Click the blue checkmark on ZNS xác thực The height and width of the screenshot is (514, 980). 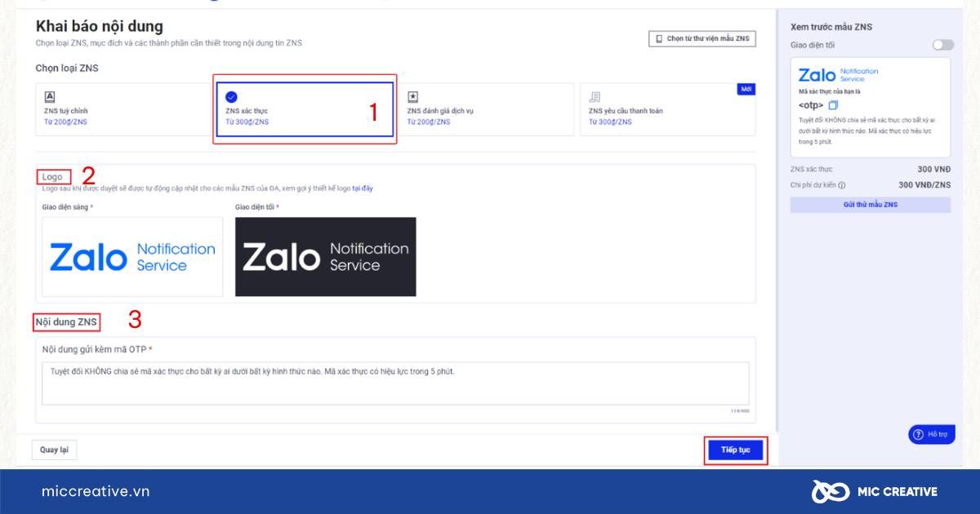(231, 96)
